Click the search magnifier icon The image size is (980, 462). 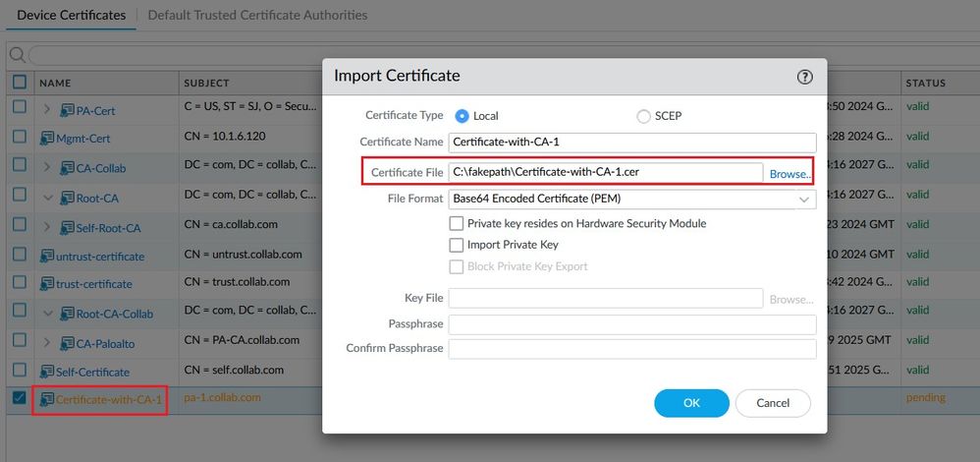pyautogui.click(x=17, y=55)
